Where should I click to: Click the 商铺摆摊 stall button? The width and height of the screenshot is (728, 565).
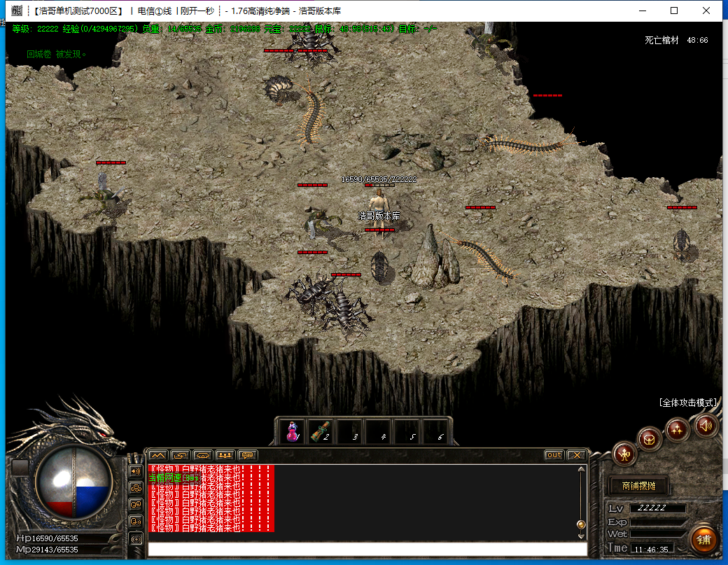click(639, 486)
